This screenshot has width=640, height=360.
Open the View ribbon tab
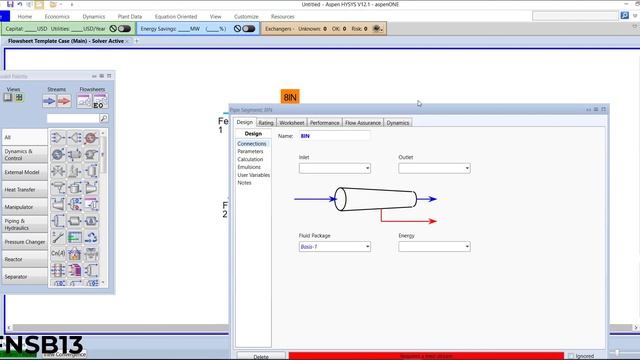click(215, 16)
